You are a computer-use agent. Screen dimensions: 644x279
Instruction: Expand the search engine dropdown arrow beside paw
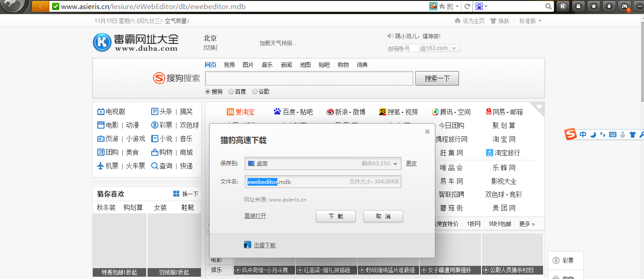point(486,6)
